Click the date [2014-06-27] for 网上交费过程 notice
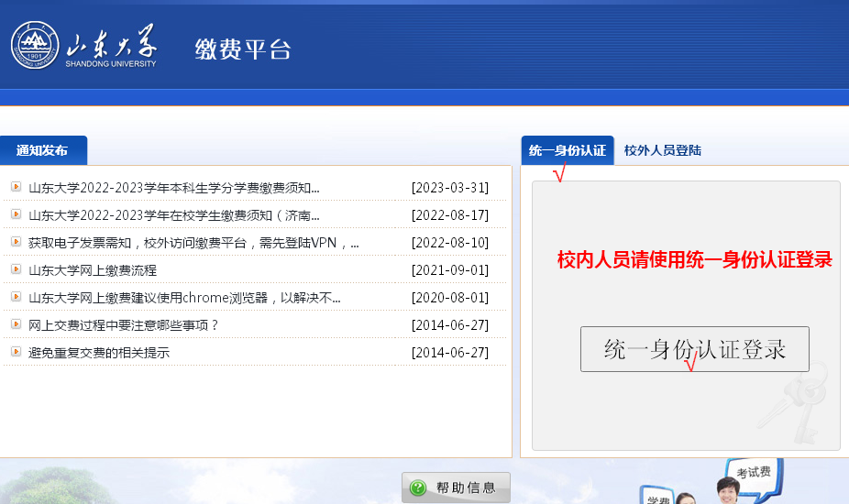This screenshot has width=849, height=504. pos(450,325)
